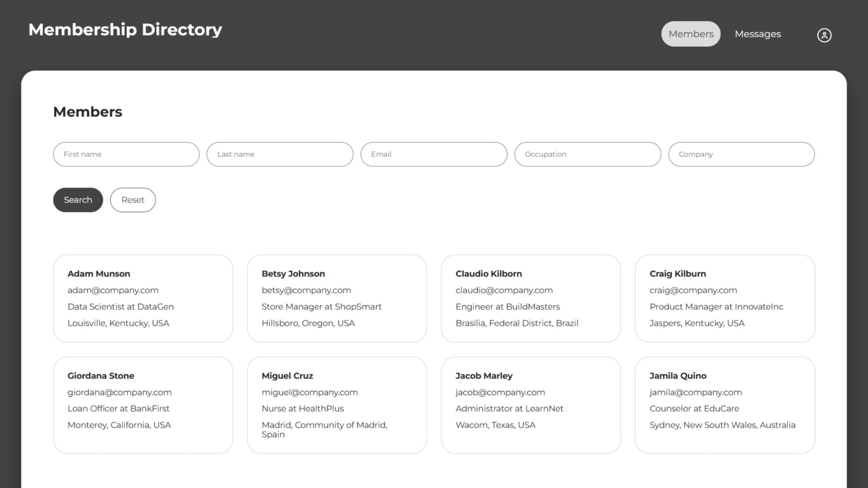This screenshot has height=488, width=868.
Task: Open Miguel Cruz's member card
Action: pyautogui.click(x=337, y=405)
